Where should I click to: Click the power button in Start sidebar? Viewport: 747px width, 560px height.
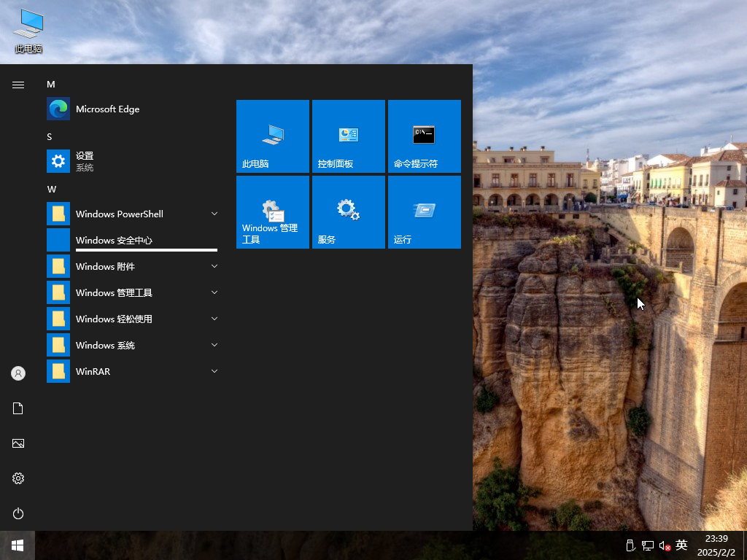pyautogui.click(x=18, y=513)
